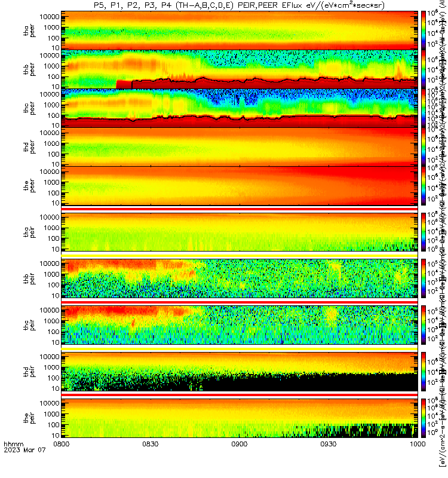Select the tha peer electron spectrogram panel
448x478 pixels.
[240, 30]
